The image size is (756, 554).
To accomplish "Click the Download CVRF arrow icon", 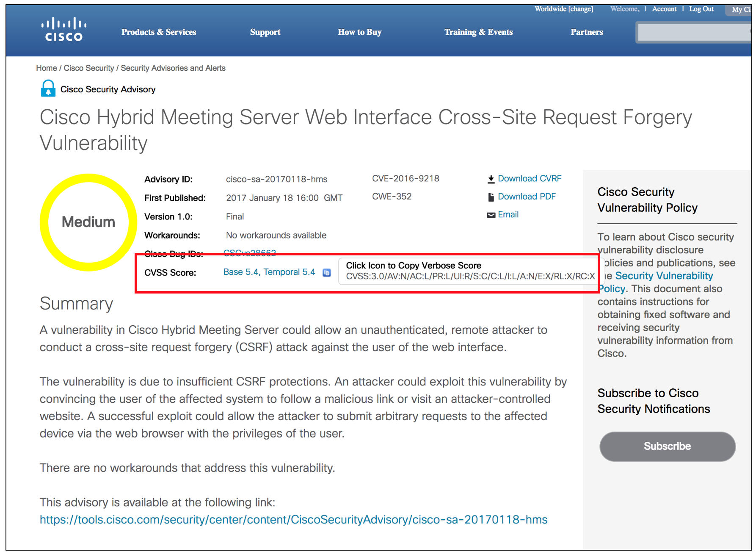I will 491,179.
